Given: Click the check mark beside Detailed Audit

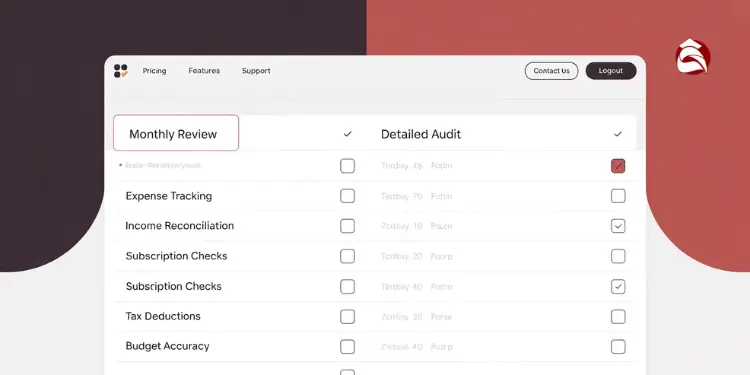Looking at the screenshot, I should point(618,134).
